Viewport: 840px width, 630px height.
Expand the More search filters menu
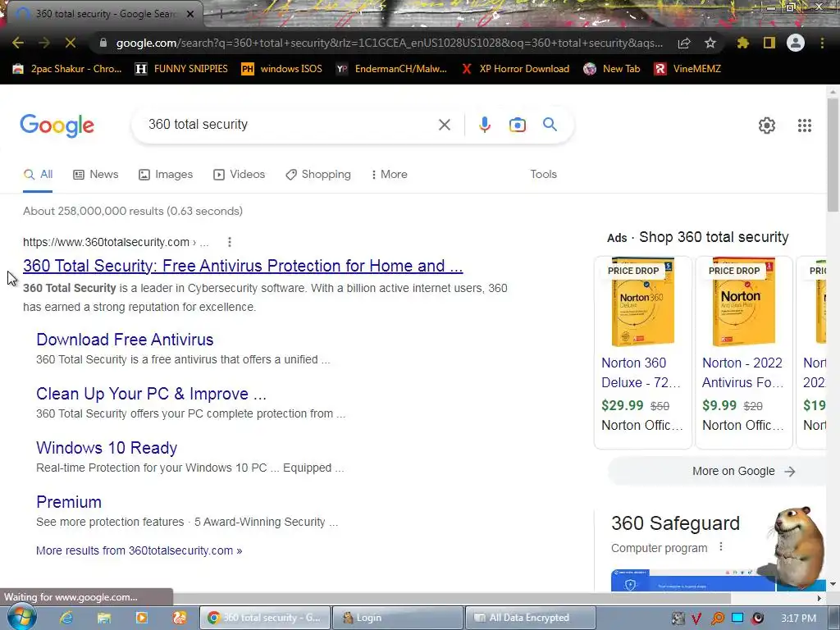[x=390, y=174]
